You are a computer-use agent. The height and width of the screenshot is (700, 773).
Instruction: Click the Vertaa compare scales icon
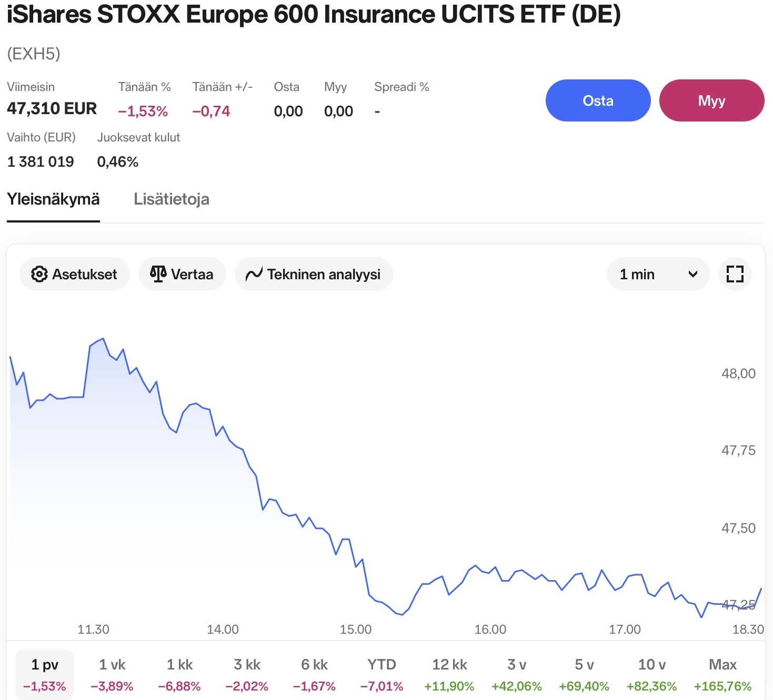click(x=158, y=274)
